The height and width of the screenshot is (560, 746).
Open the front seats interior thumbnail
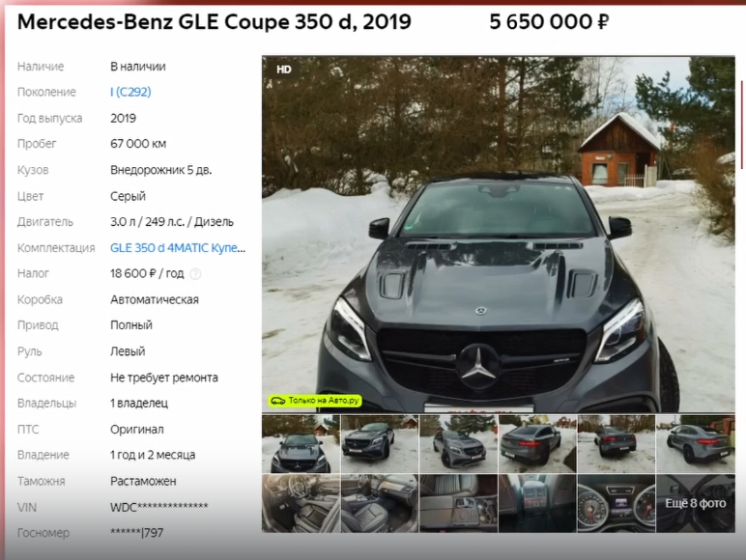pyautogui.click(x=380, y=503)
